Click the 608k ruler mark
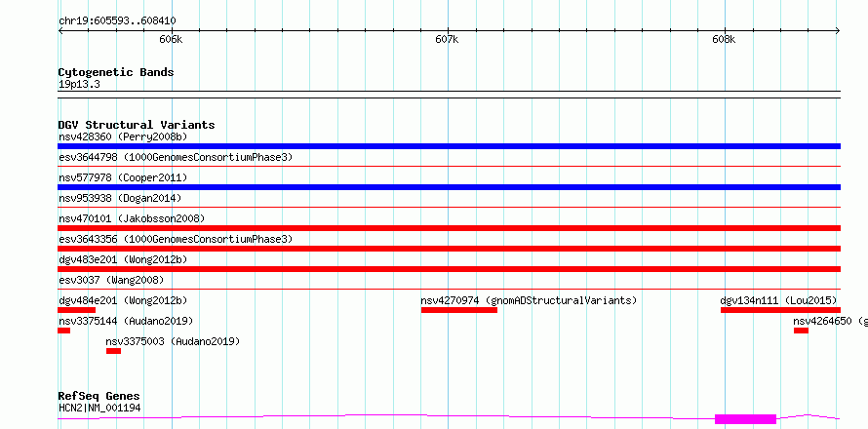Viewport: 868px width, 429px height. point(724,39)
